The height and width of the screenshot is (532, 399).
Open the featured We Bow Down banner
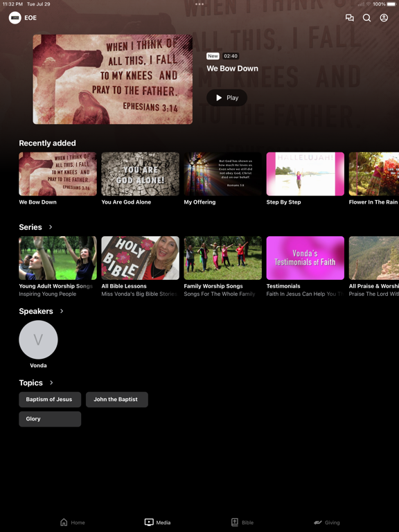[x=113, y=79]
